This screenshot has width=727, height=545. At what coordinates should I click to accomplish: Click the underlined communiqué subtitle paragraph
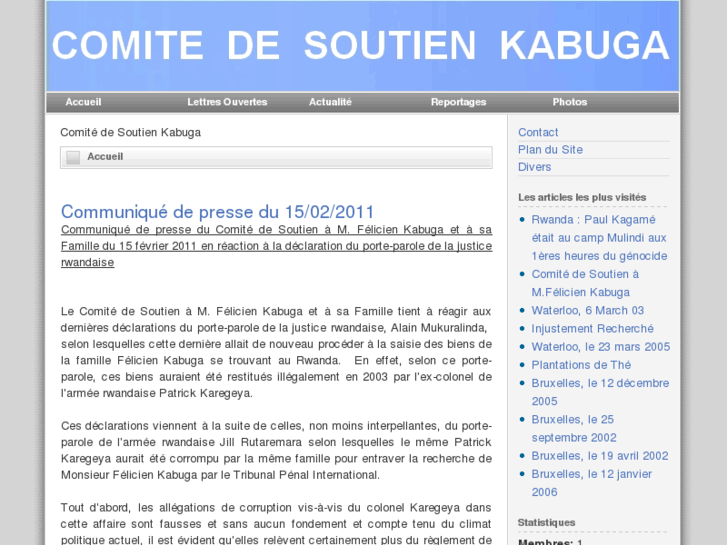pyautogui.click(x=276, y=246)
